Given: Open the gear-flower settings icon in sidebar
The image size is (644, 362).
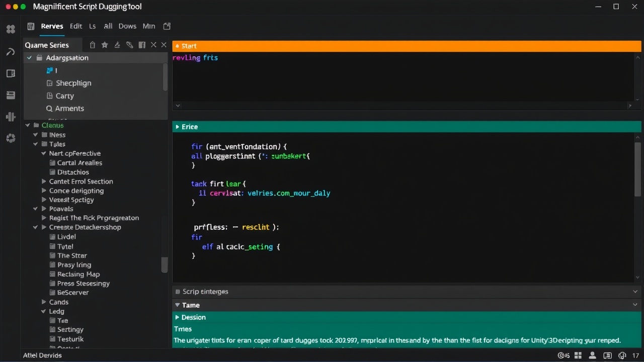Looking at the screenshot, I should click(x=11, y=138).
